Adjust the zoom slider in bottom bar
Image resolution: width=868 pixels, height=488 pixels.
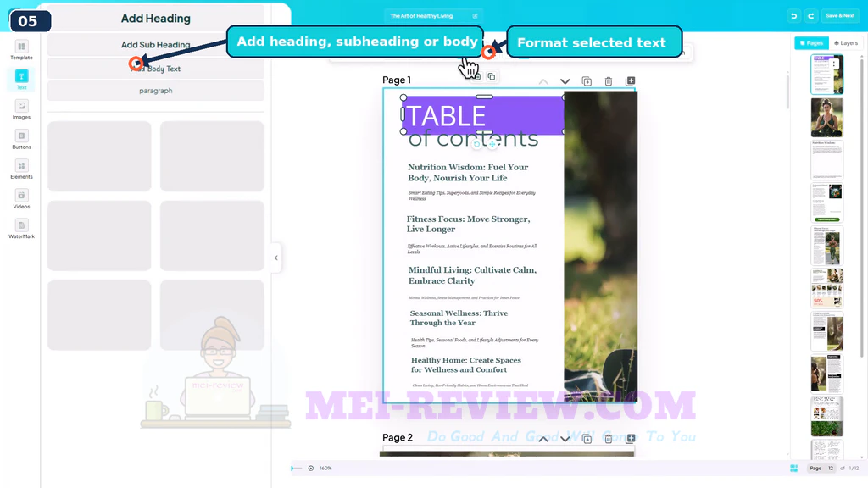pos(297,468)
